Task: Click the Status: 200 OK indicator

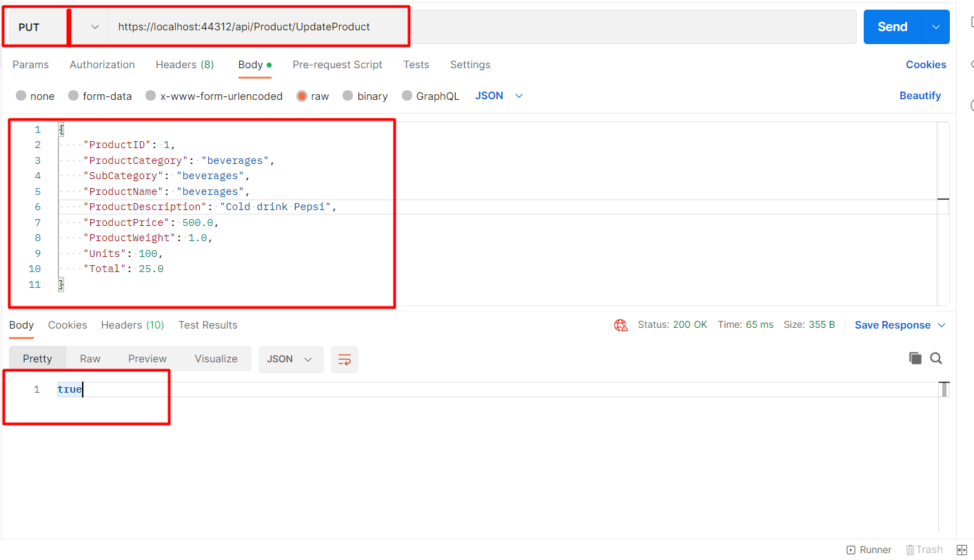Action: click(672, 324)
